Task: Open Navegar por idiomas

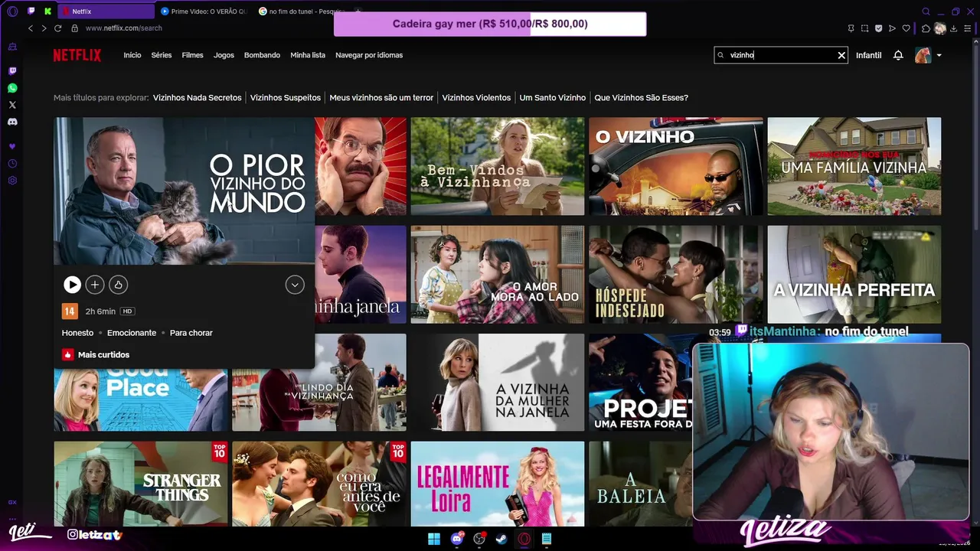Action: click(369, 55)
